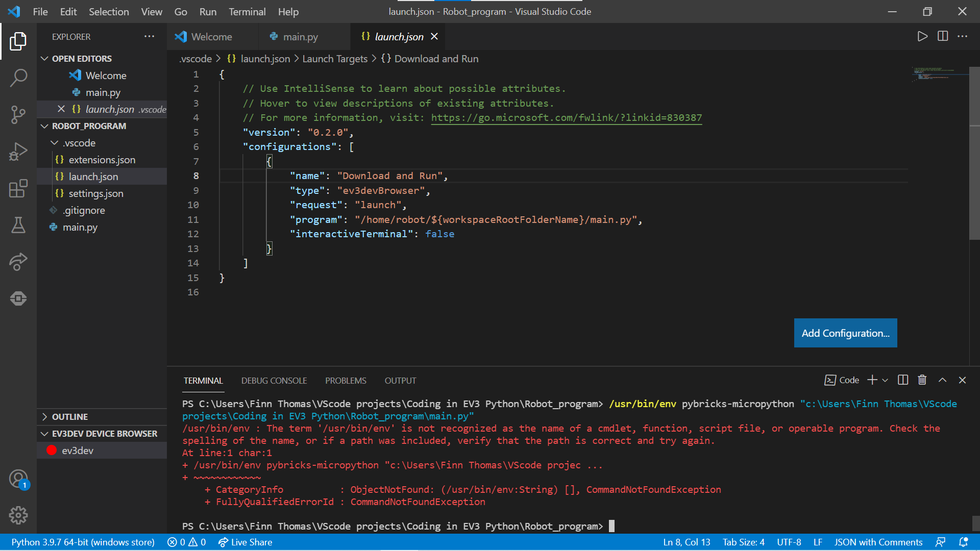The height and width of the screenshot is (551, 980).
Task: Open the Search view icon
Action: (x=18, y=78)
